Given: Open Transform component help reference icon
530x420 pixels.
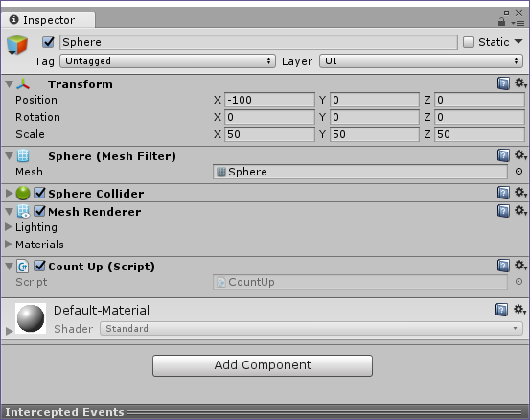Looking at the screenshot, I should 503,83.
